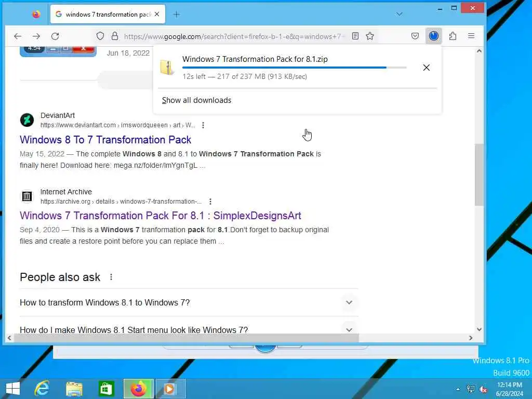The height and width of the screenshot is (399, 532).
Task: Click the padlock site information icon
Action: tap(115, 36)
